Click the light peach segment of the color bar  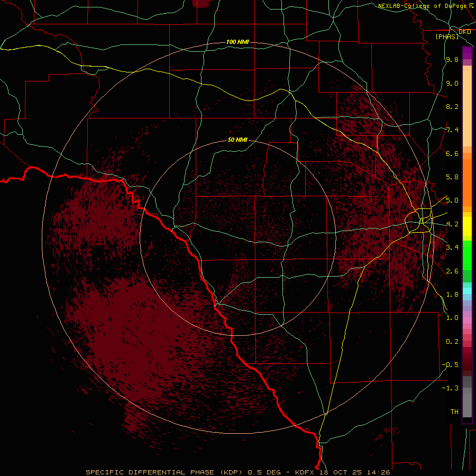(467, 108)
